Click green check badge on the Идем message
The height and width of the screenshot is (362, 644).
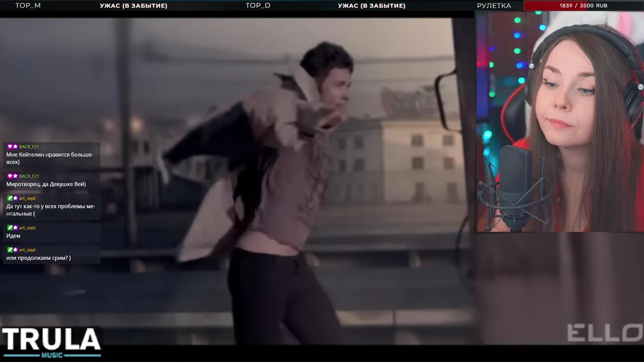(x=10, y=228)
